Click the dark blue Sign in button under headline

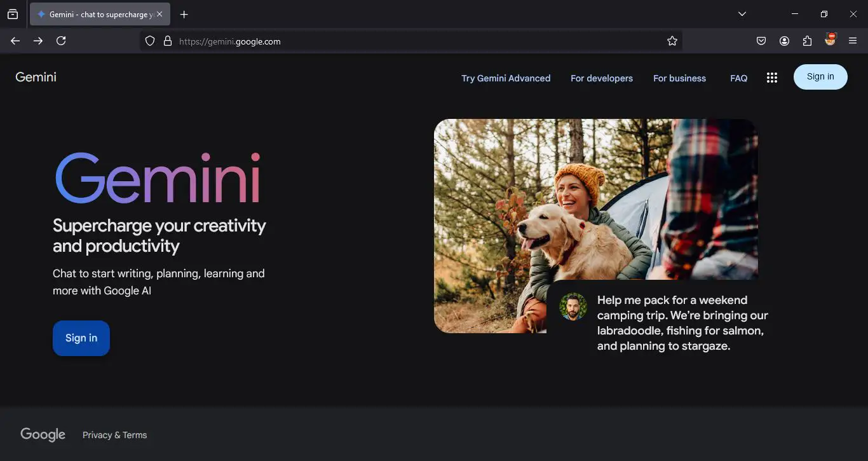[81, 338]
